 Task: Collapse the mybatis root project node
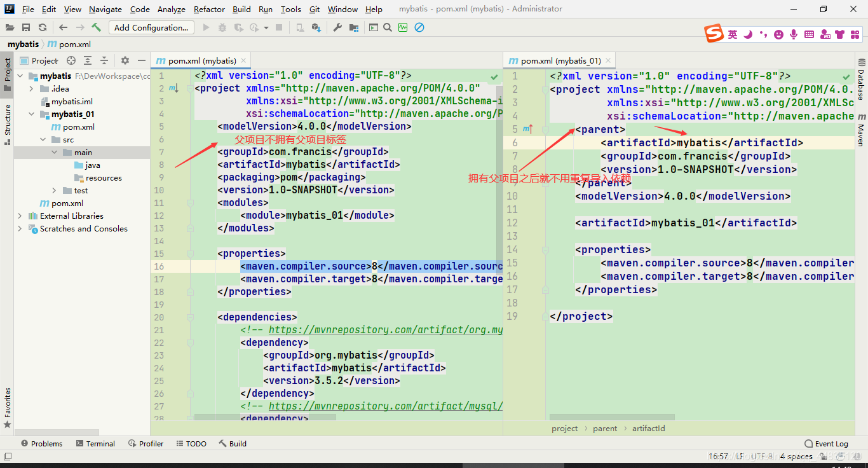[20, 76]
